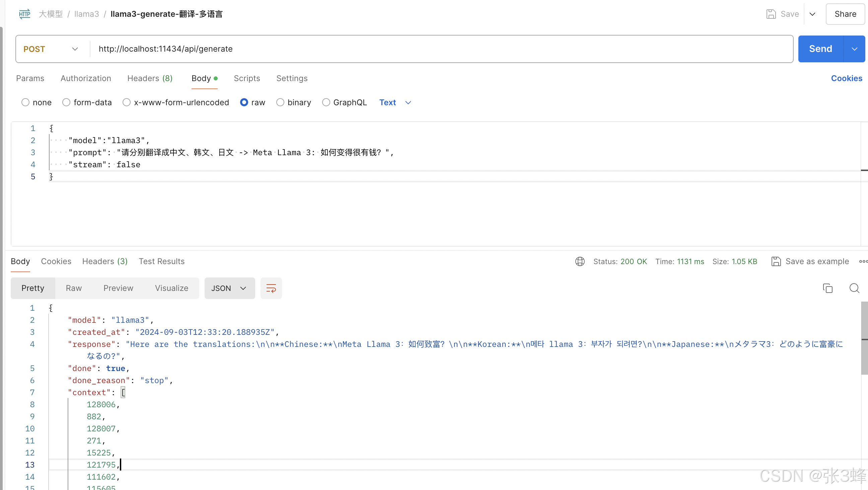This screenshot has width=868, height=490.
Task: Select the form-data radio option
Action: point(66,103)
